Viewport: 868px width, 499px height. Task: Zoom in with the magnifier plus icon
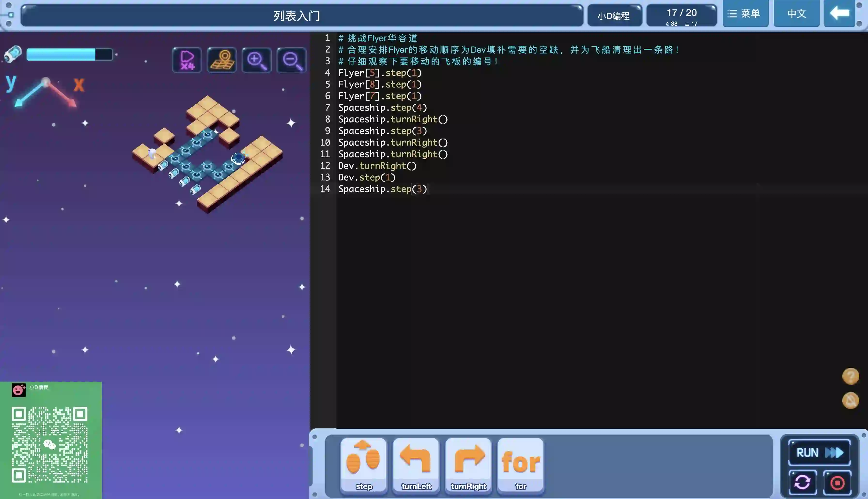(x=256, y=60)
